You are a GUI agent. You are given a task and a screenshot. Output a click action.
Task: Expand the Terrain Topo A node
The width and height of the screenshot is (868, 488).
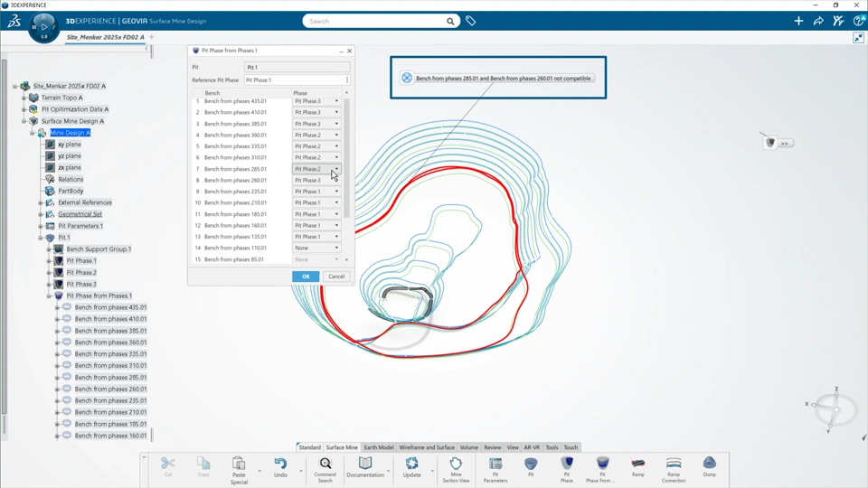click(x=24, y=98)
